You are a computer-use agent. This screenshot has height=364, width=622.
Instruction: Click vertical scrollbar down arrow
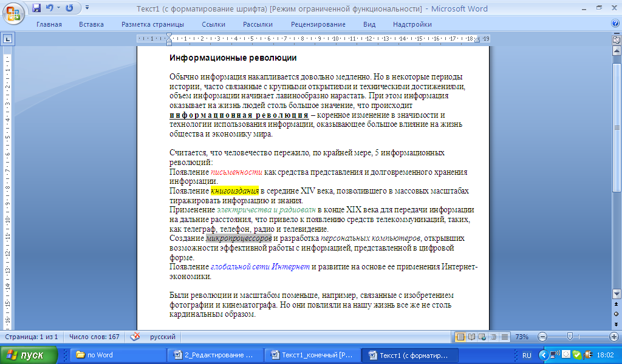pyautogui.click(x=617, y=294)
